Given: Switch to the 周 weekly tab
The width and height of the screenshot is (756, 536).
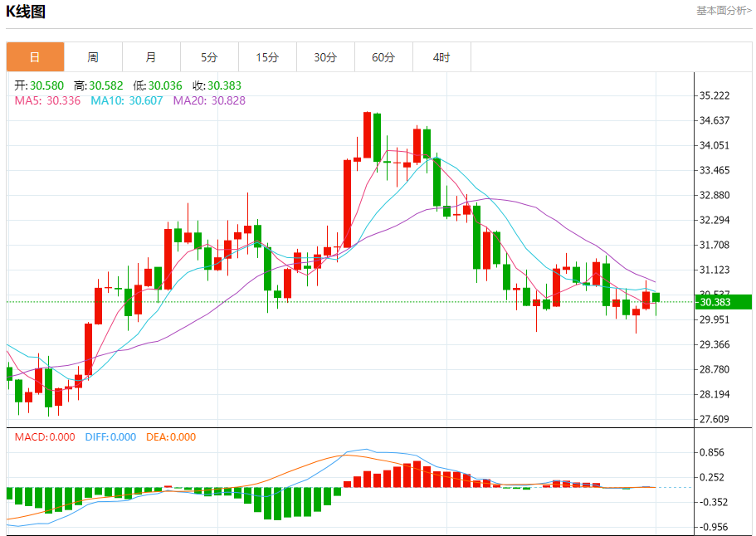Looking at the screenshot, I should (x=93, y=57).
